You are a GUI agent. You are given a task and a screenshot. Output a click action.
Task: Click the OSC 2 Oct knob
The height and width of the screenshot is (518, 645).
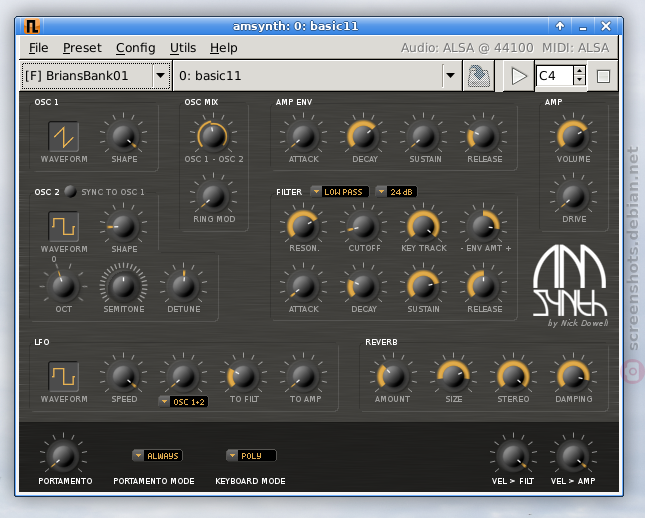point(63,286)
